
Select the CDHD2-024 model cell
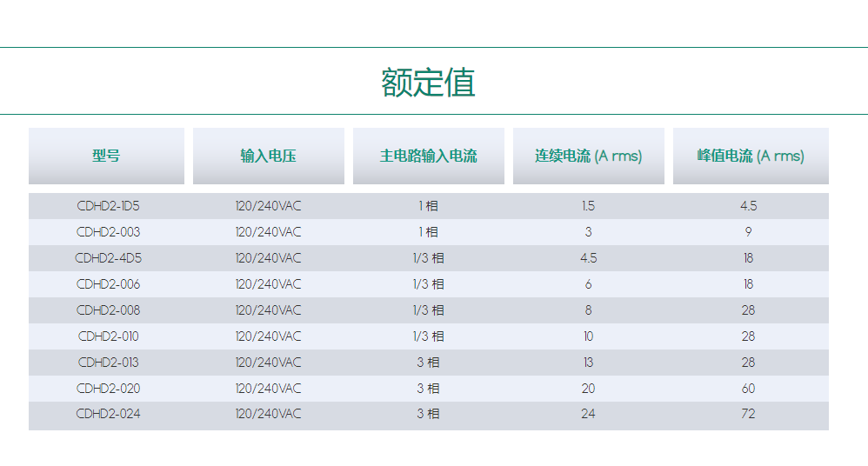(108, 414)
